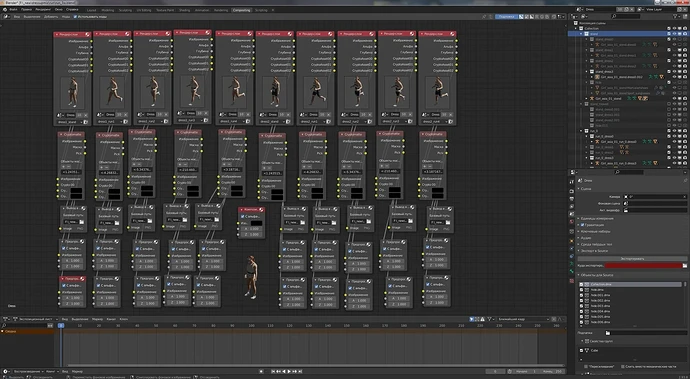The image size is (690, 379).
Task: Collapse the Сцена panel
Action: point(585,189)
